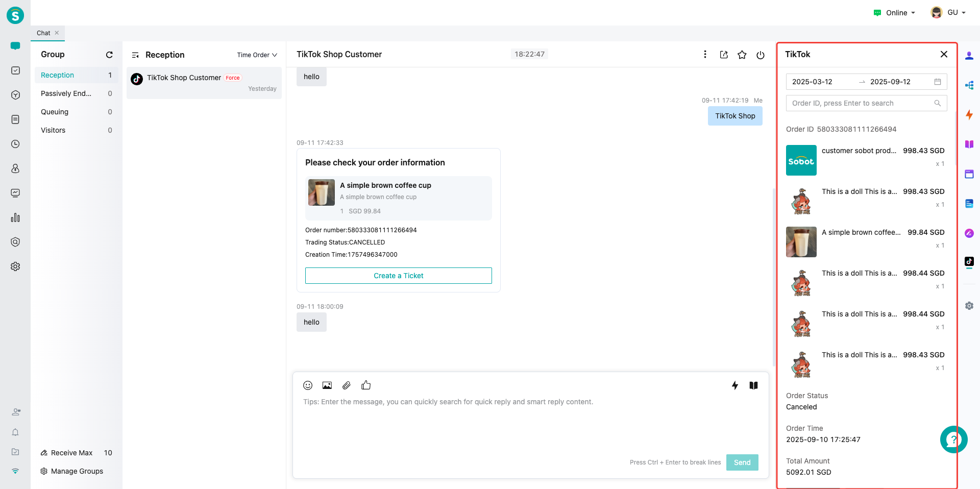
Task: Refresh the Group list
Action: click(x=109, y=55)
